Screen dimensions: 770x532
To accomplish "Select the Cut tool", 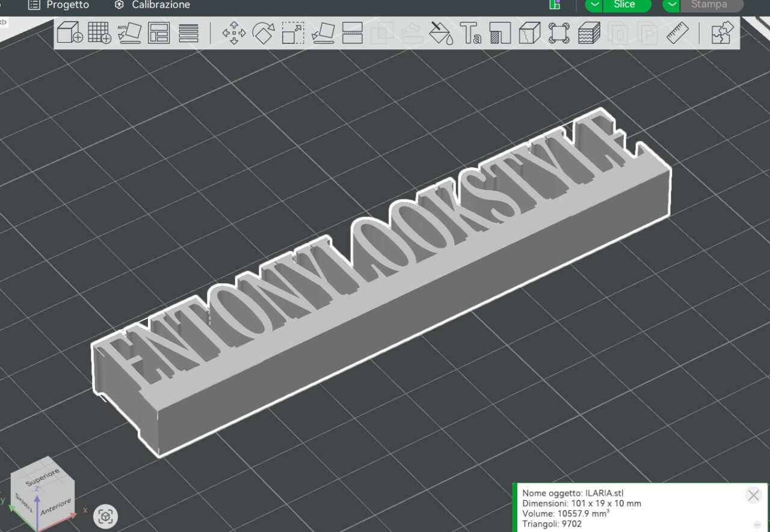I will [x=352, y=32].
